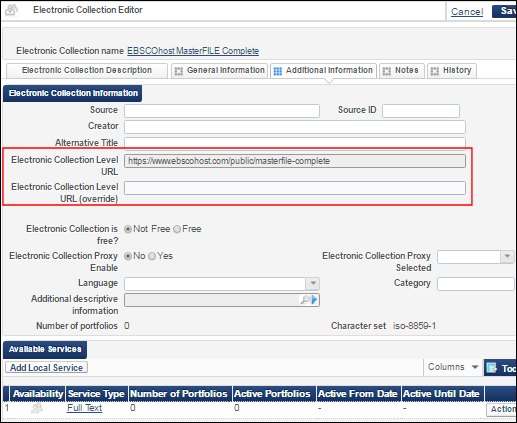
Task: Click the Available Services section header
Action: click(x=45, y=349)
